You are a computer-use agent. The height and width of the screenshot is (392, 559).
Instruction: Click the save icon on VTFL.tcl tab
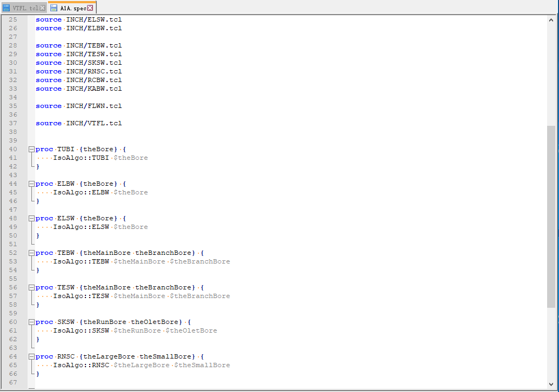[x=6, y=8]
